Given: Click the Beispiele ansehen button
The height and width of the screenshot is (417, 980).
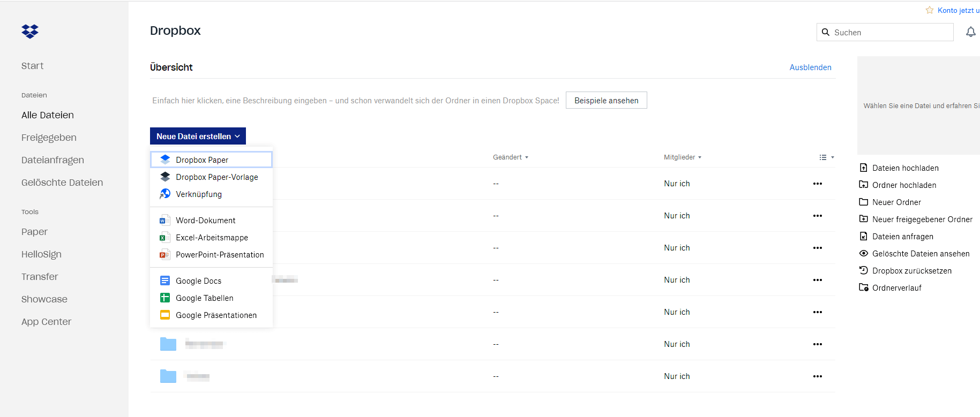Looking at the screenshot, I should (606, 100).
